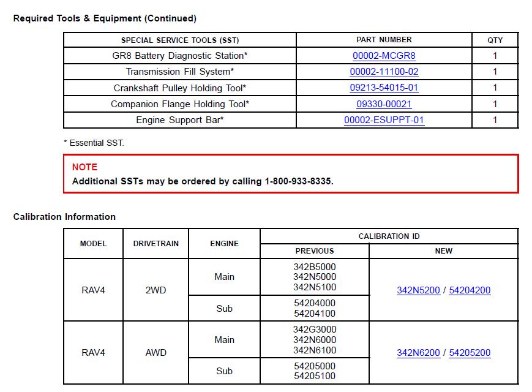Click the previous calibration ID 342B5000

point(315,267)
